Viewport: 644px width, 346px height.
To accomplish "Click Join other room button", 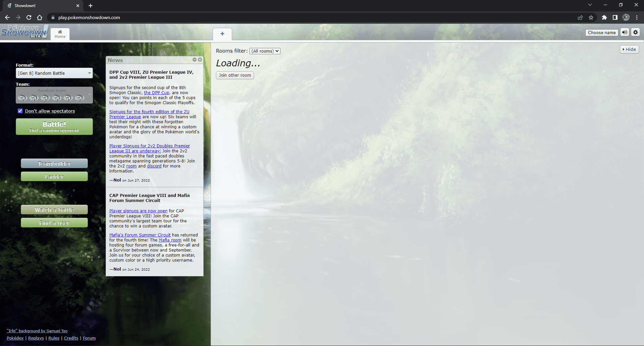I will [235, 75].
